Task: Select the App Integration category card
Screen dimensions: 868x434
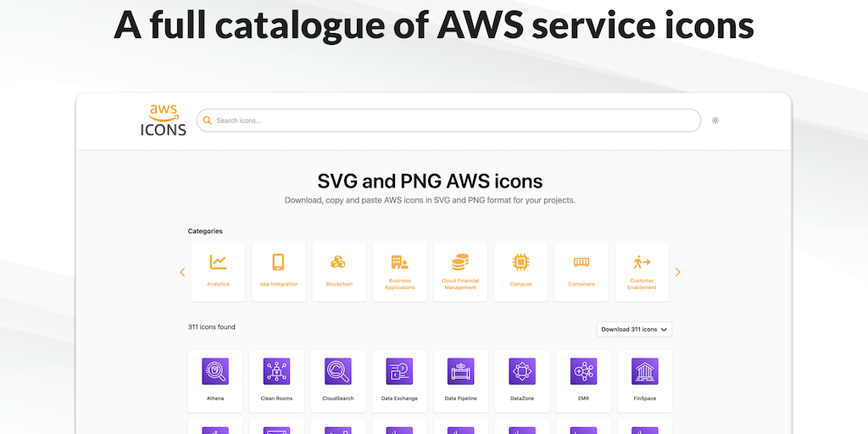Action: tap(278, 272)
